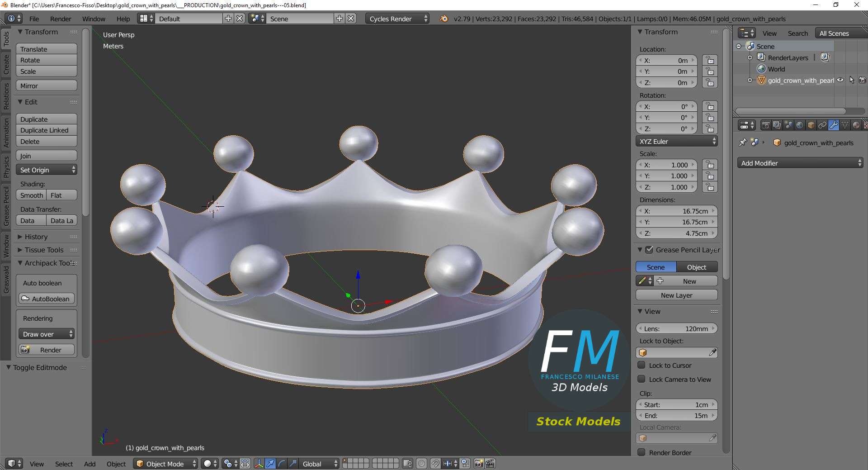Open the Constraints properties tab chain icon
The height and width of the screenshot is (470, 868).
tap(822, 125)
